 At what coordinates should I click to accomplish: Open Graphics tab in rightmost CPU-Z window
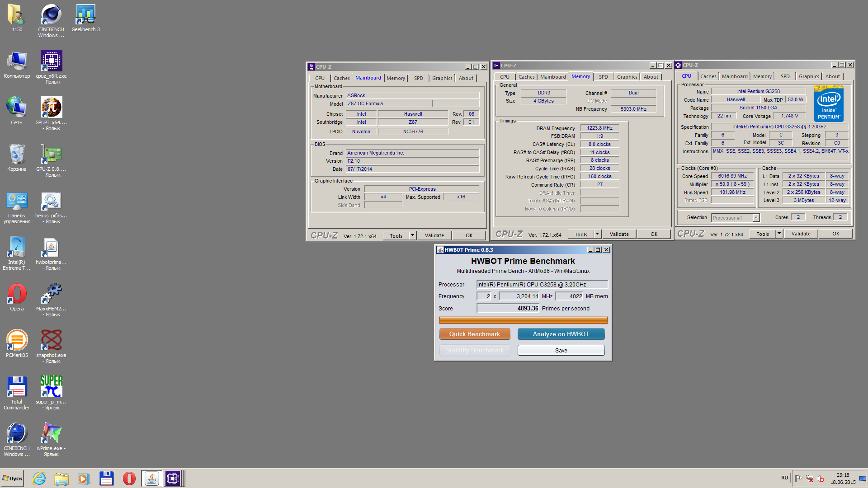808,76
